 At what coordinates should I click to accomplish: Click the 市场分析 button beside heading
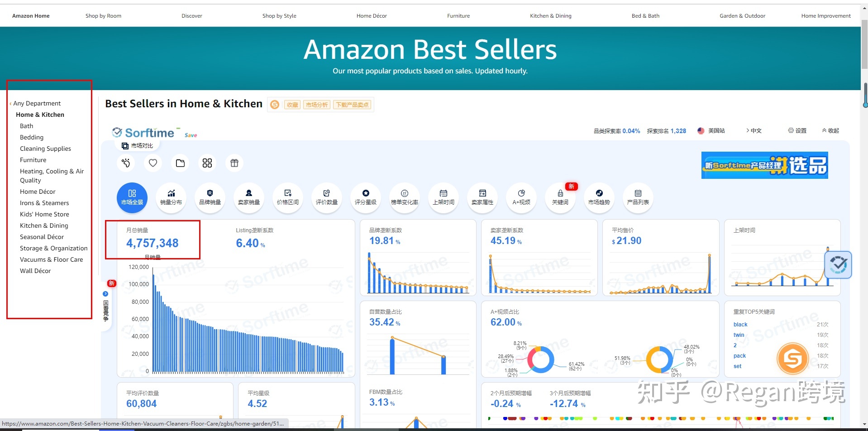coord(317,105)
